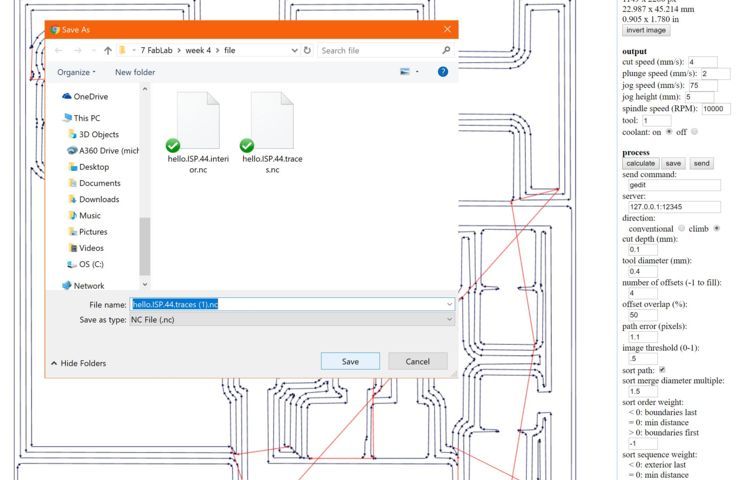Click the file breadcrumb segment

tap(229, 50)
